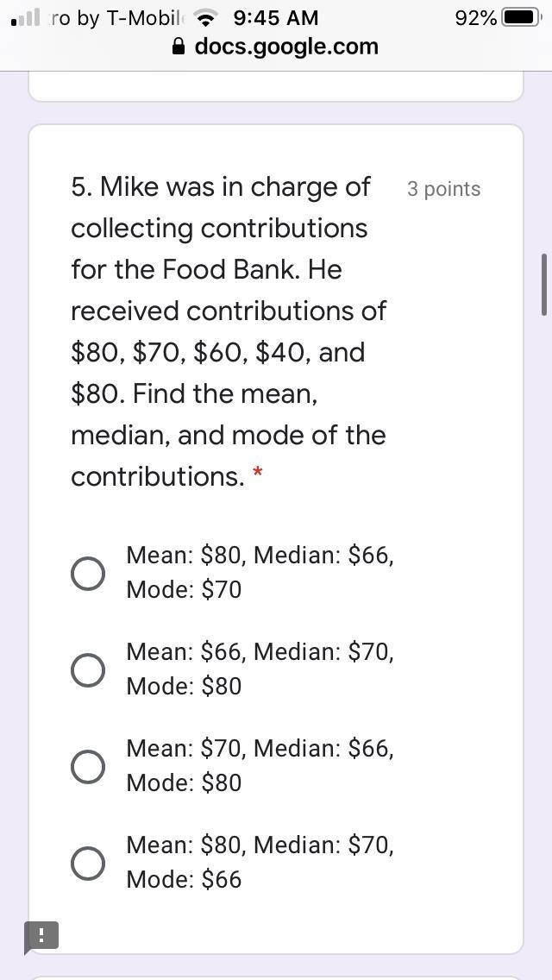Tap the 9:45 AM clock
Image resolution: width=552 pixels, height=980 pixels.
coord(276,18)
